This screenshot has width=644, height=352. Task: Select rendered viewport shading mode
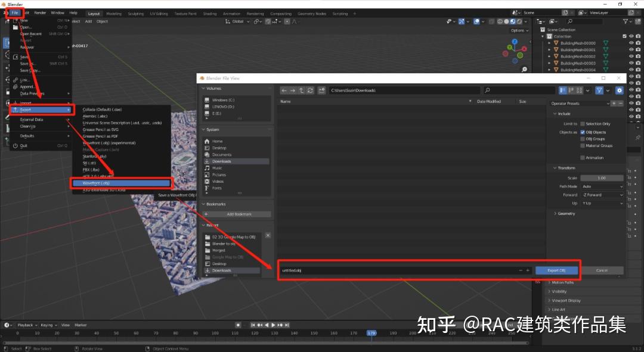pyautogui.click(x=519, y=21)
